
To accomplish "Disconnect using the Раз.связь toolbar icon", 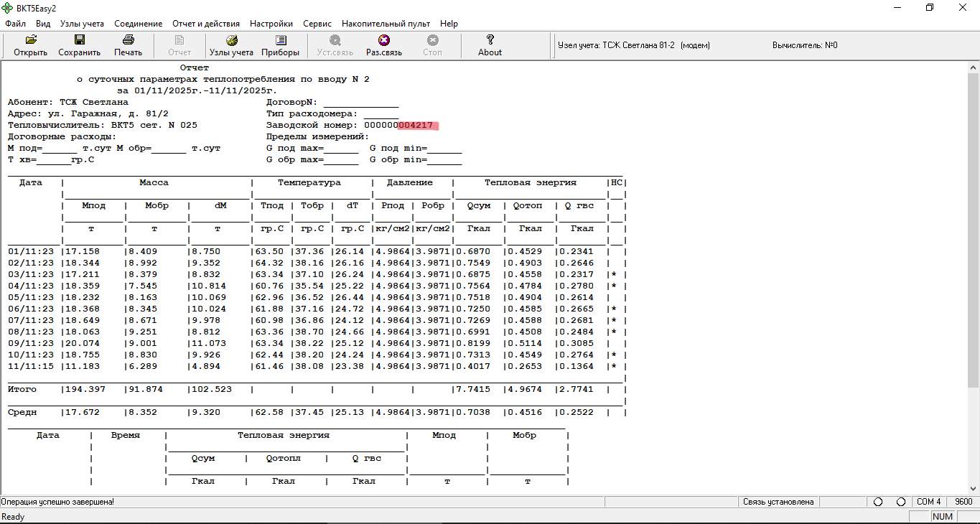I will point(384,41).
